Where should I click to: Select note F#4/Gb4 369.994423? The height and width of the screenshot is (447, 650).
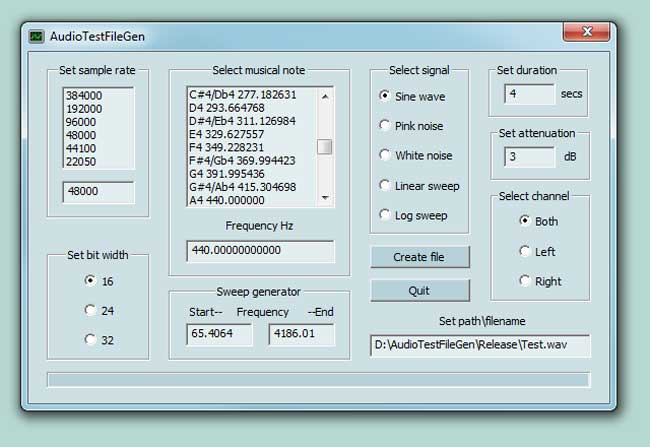pyautogui.click(x=253, y=160)
